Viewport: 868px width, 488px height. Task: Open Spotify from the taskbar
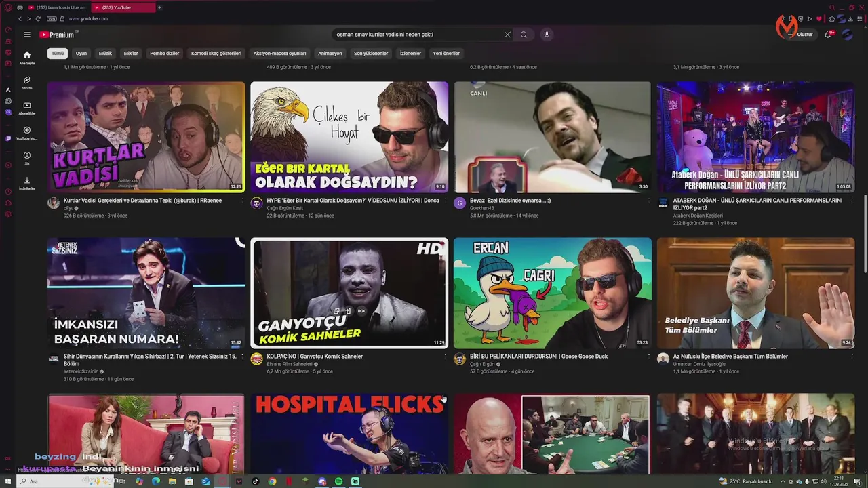pos(338,481)
